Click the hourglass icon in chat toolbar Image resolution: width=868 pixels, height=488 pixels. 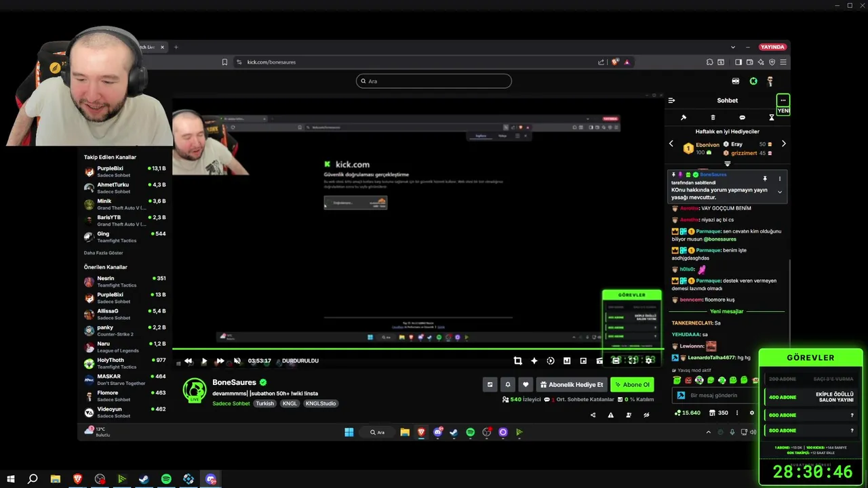click(x=771, y=117)
